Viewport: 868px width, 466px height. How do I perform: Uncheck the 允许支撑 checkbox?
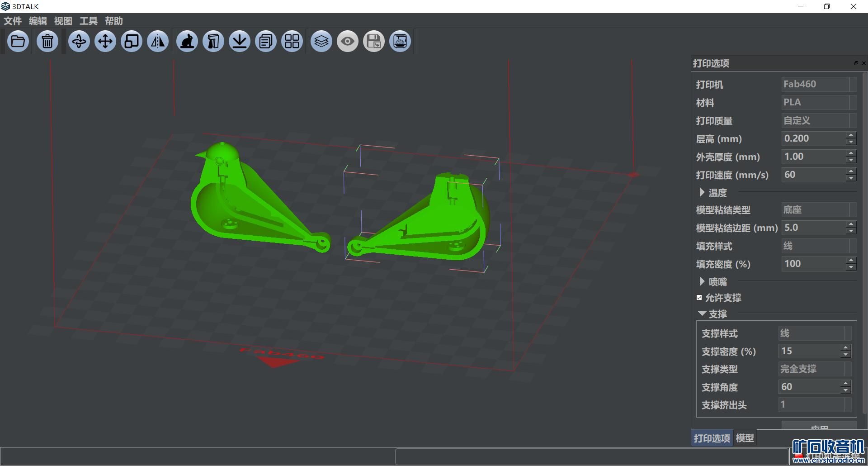699,298
